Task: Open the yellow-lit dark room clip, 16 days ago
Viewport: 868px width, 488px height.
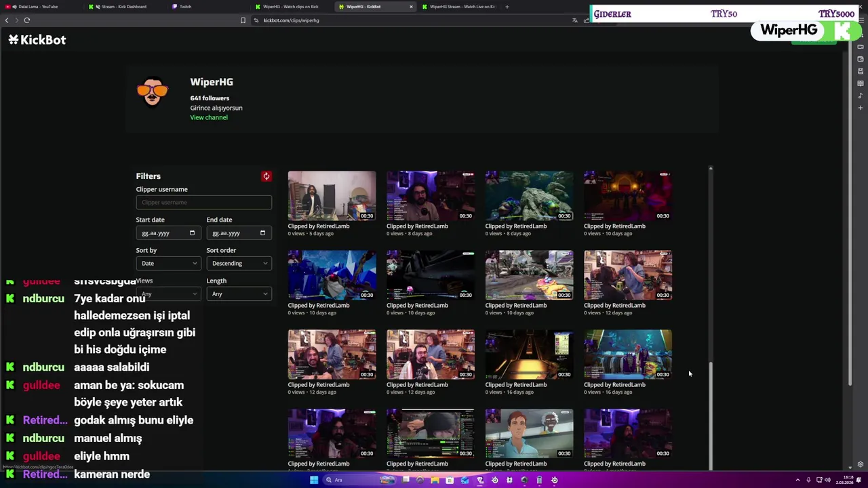Action: click(529, 354)
